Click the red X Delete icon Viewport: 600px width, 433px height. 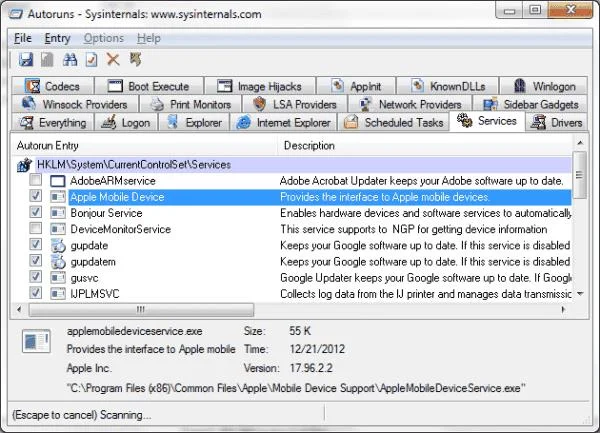(113, 60)
